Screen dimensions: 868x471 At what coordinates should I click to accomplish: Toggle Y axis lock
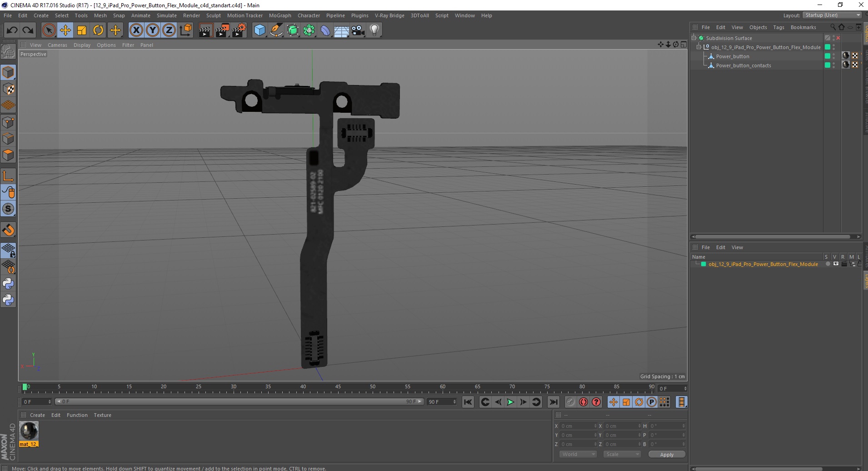tap(153, 30)
